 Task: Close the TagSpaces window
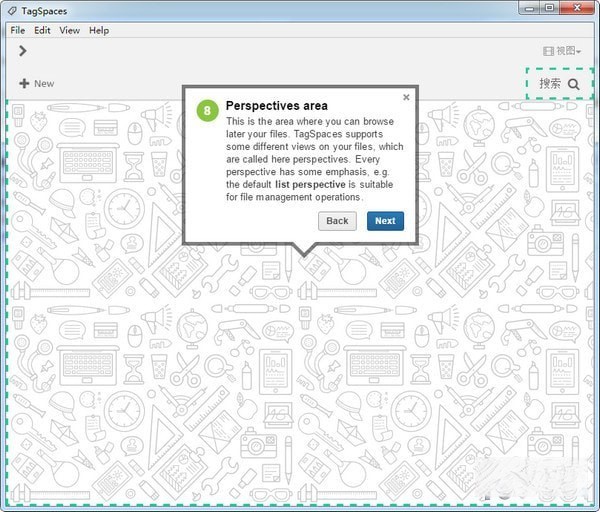click(x=577, y=8)
